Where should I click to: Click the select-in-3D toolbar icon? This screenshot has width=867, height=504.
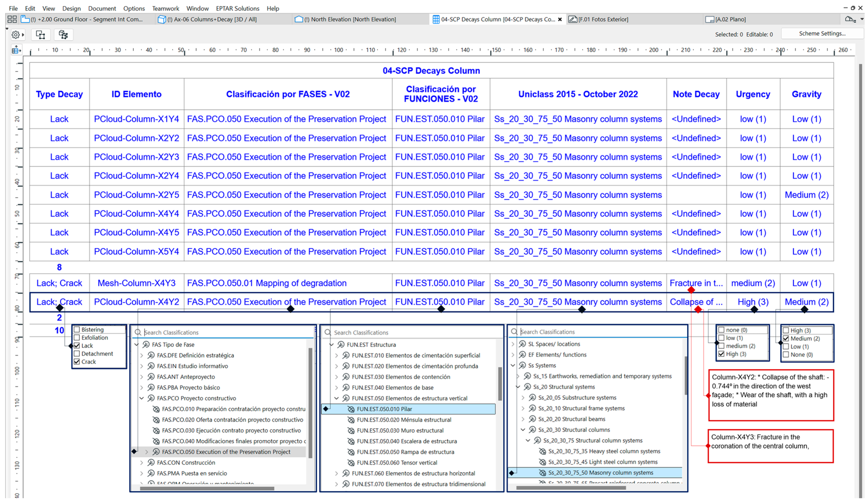(63, 35)
